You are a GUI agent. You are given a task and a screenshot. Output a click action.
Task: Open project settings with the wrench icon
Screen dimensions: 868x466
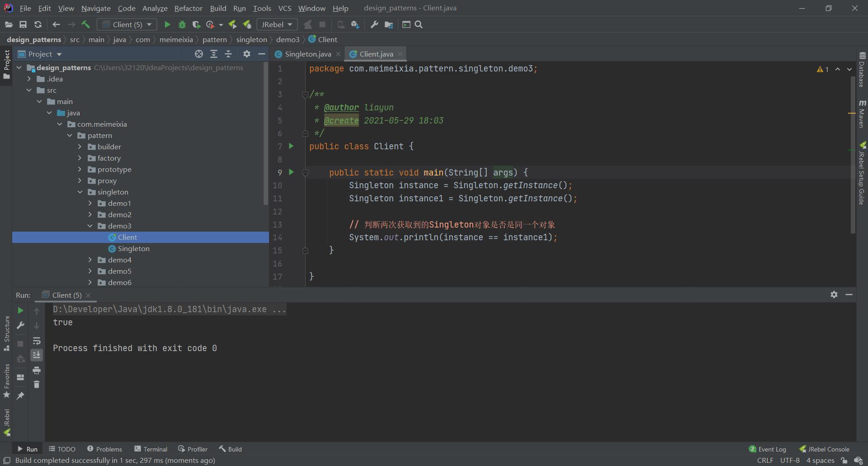tap(374, 24)
